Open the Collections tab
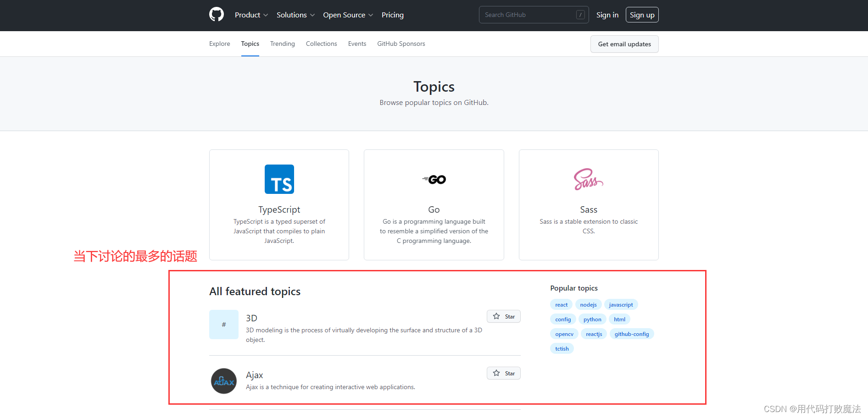 (322, 44)
